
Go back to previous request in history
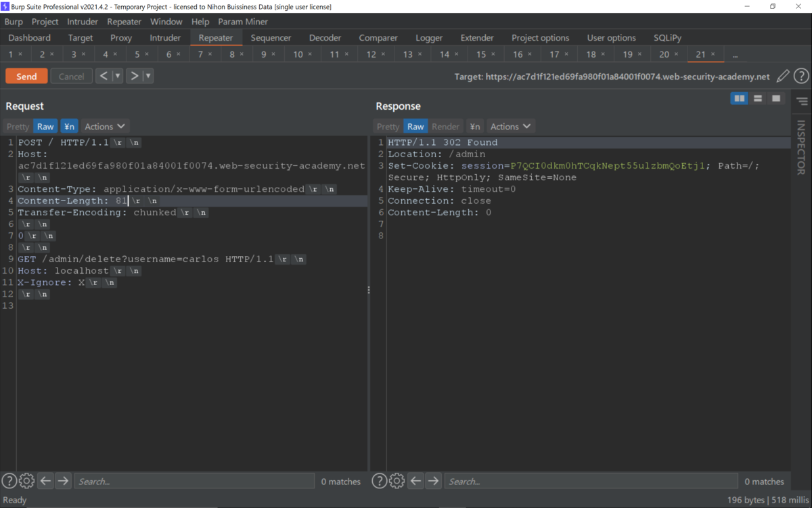click(x=104, y=76)
